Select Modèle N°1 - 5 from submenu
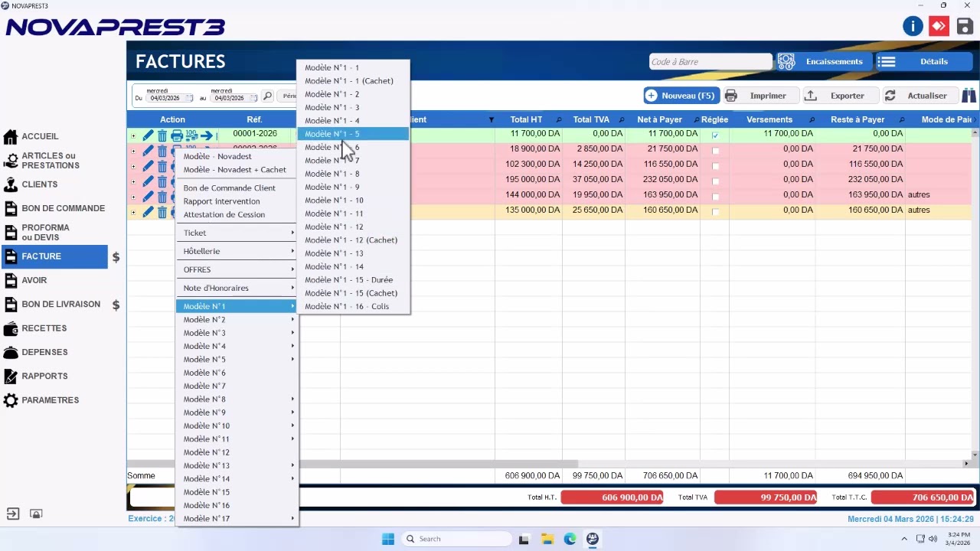The width and height of the screenshot is (980, 551). [354, 134]
